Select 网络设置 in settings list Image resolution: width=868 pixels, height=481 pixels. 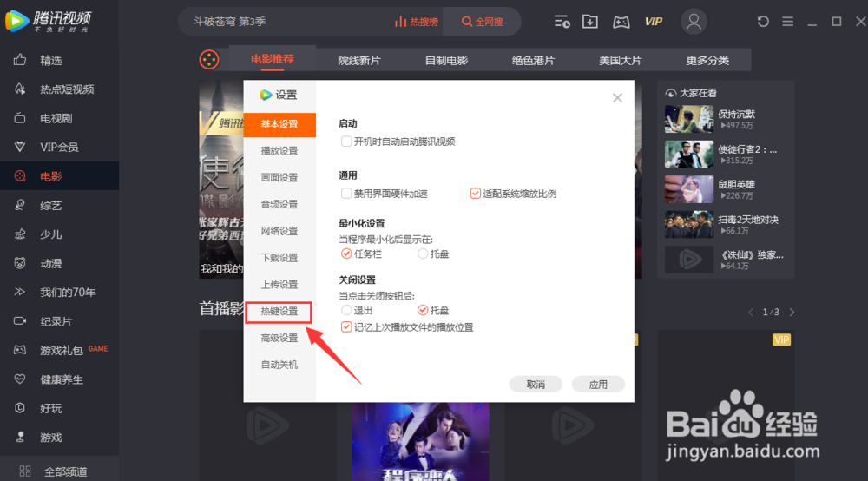tap(279, 231)
